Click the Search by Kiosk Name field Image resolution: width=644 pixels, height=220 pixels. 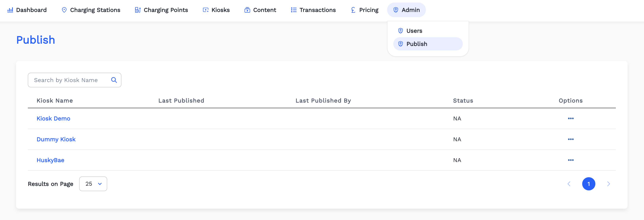(67, 80)
